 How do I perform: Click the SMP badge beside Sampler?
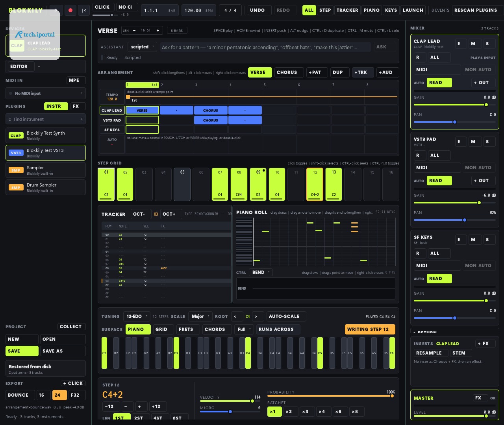[x=16, y=170]
